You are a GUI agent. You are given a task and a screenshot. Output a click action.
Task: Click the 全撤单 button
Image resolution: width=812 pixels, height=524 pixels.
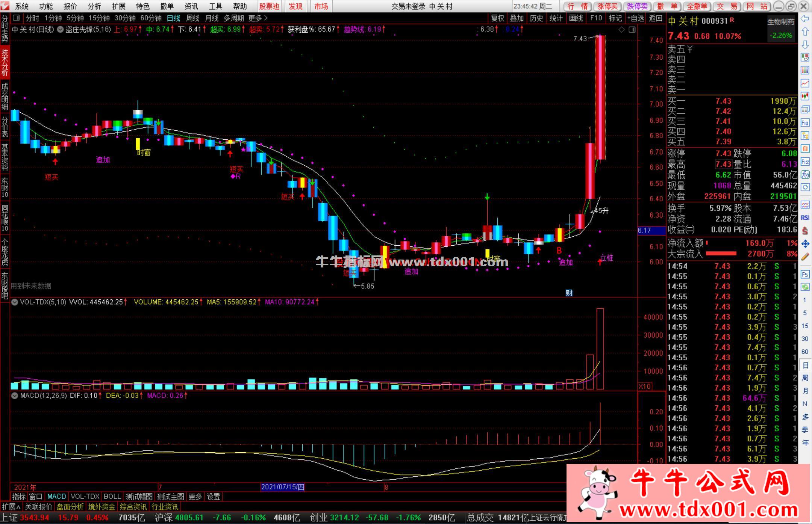(x=697, y=6)
